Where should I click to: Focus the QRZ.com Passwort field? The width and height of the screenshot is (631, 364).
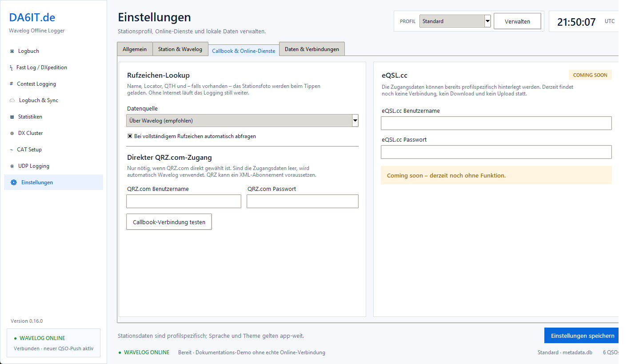[x=303, y=201]
